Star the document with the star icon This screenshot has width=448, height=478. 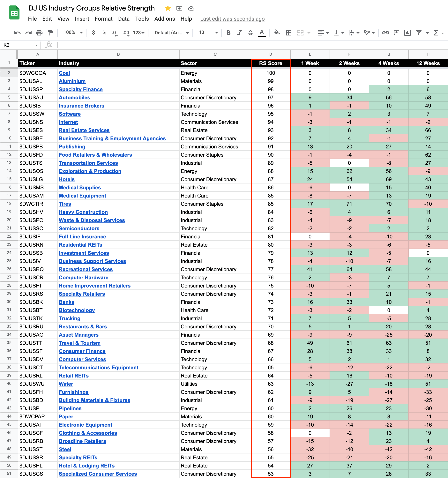pyautogui.click(x=168, y=8)
